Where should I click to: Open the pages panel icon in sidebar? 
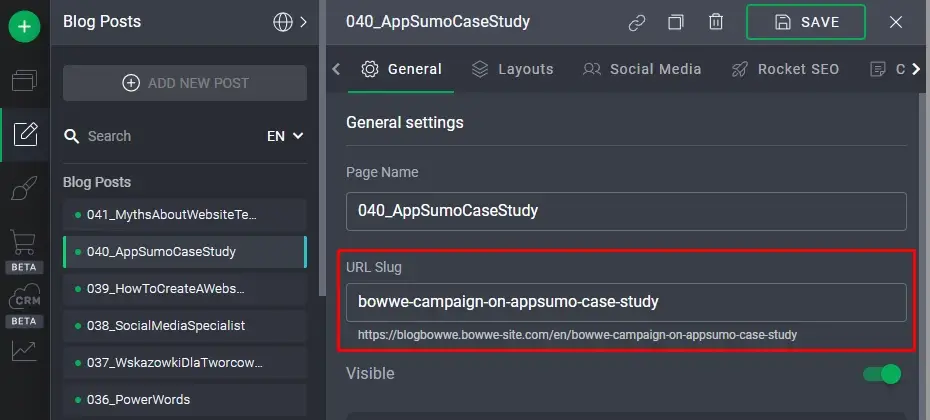[24, 81]
